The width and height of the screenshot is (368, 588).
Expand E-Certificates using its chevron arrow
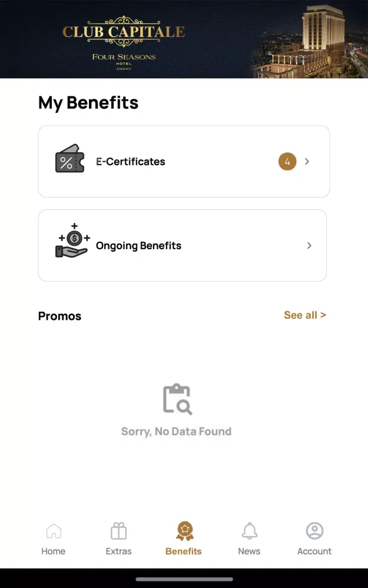(x=307, y=162)
